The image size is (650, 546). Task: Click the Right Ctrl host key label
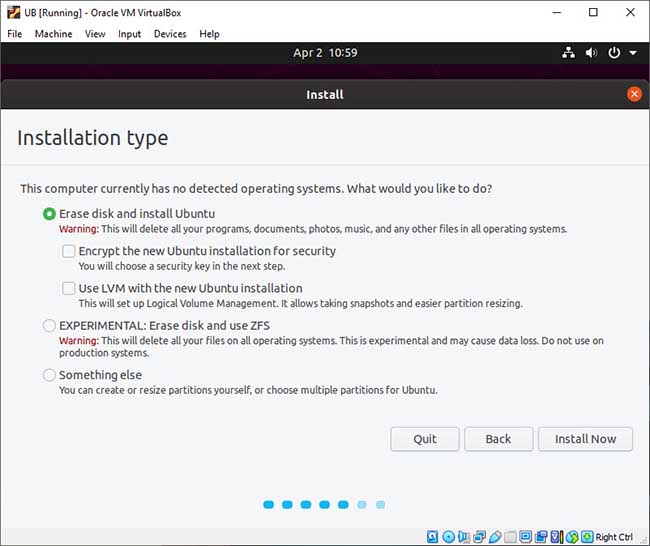click(614, 537)
